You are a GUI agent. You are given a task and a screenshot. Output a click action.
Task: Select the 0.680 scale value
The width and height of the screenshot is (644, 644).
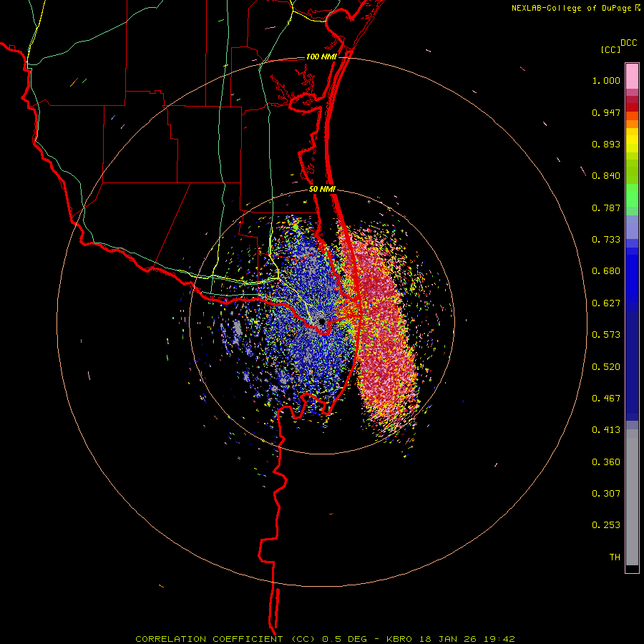[x=606, y=271]
